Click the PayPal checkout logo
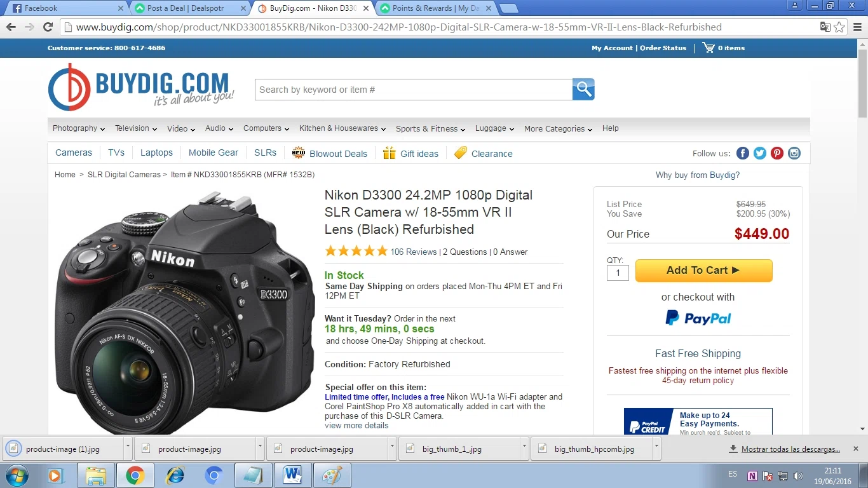The width and height of the screenshot is (868, 488). (698, 318)
